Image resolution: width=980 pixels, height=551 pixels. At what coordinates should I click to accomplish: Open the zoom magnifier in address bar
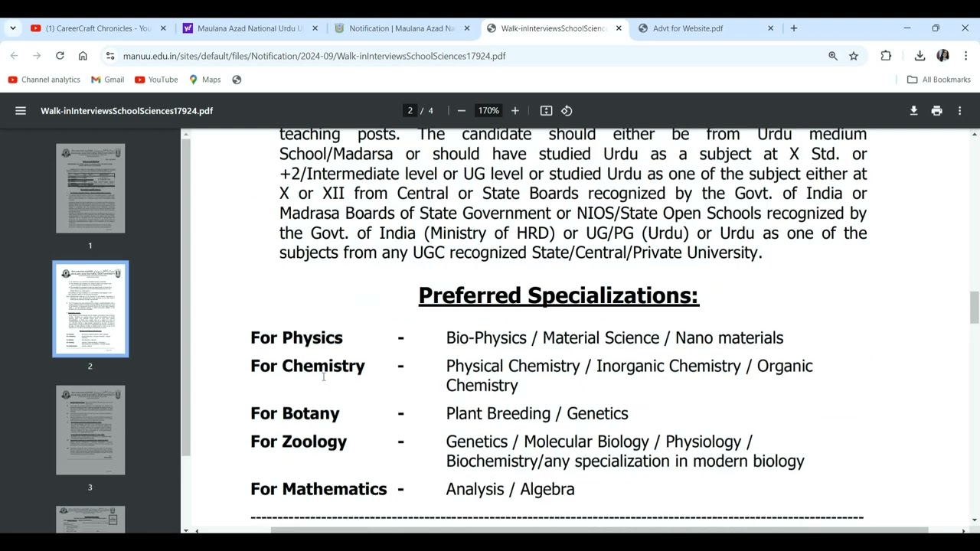(x=833, y=56)
